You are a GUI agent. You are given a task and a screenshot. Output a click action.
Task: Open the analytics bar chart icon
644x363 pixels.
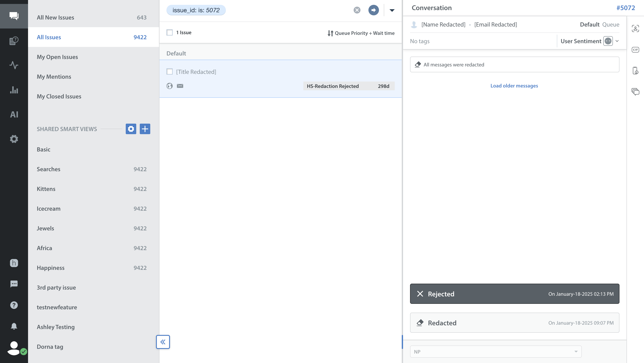click(x=14, y=90)
